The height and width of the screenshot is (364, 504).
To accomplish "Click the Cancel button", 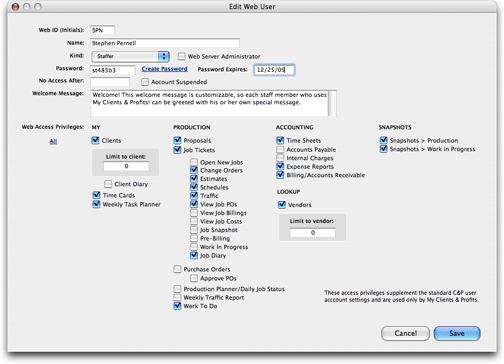I will point(405,333).
